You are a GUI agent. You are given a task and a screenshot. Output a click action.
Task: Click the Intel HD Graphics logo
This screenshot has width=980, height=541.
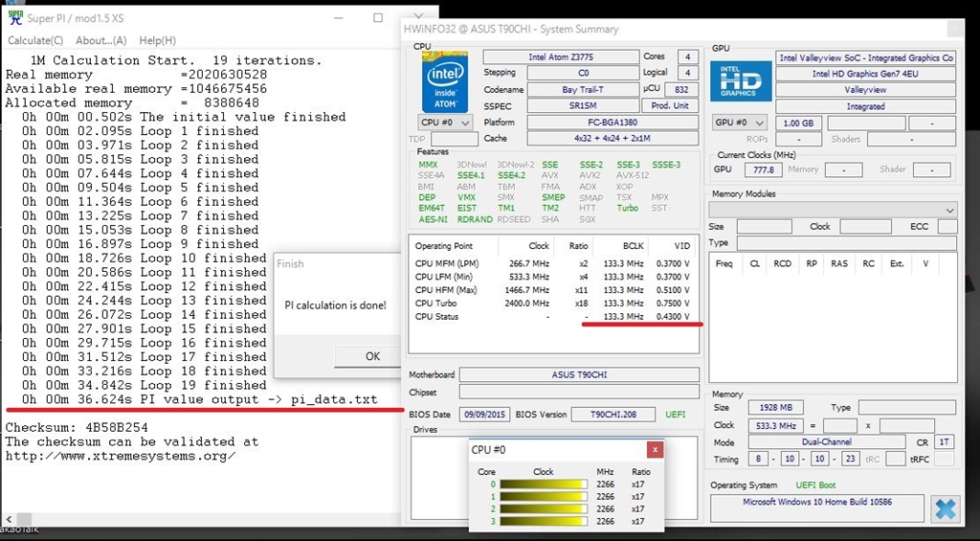tap(741, 81)
